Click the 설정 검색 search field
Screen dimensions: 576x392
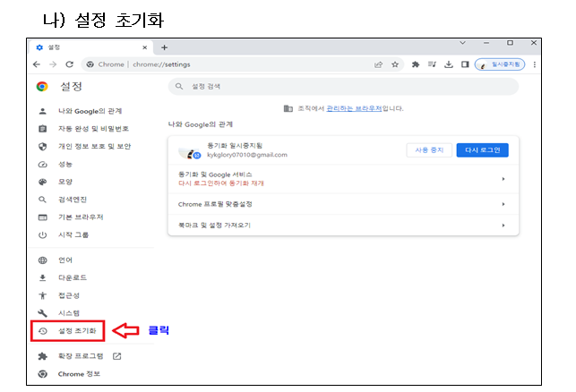point(343,87)
